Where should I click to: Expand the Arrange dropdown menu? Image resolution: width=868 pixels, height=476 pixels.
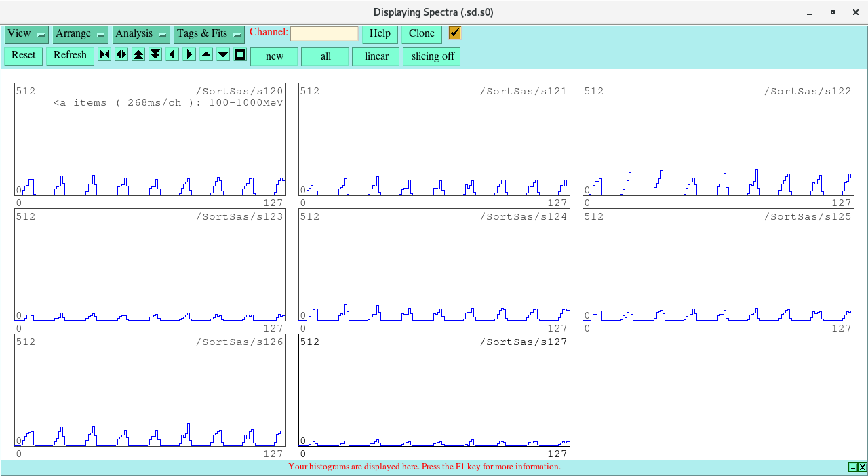tap(81, 34)
